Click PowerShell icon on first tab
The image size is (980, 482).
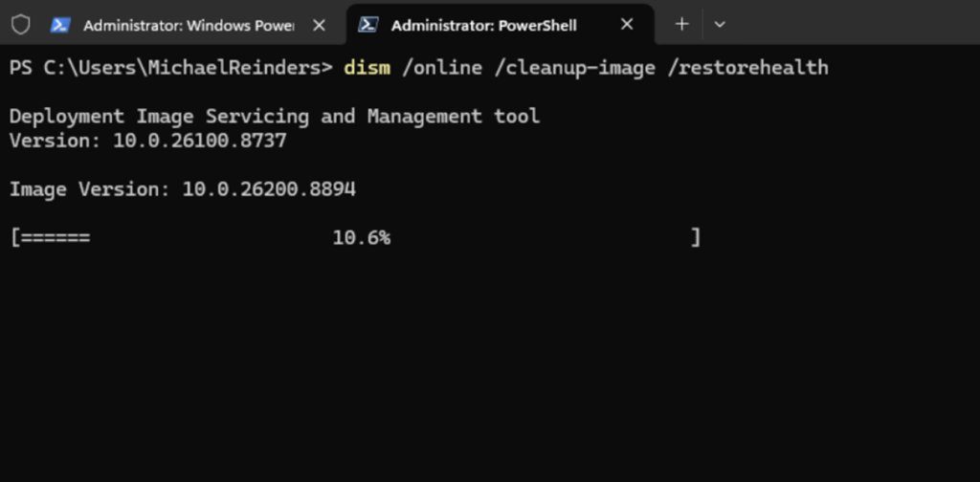60,25
